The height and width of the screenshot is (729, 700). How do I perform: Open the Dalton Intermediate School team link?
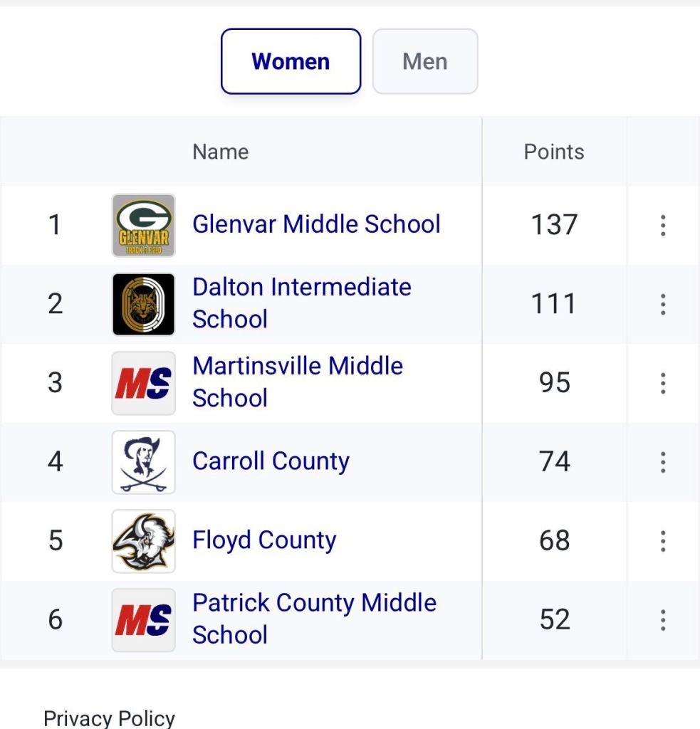pyautogui.click(x=301, y=303)
